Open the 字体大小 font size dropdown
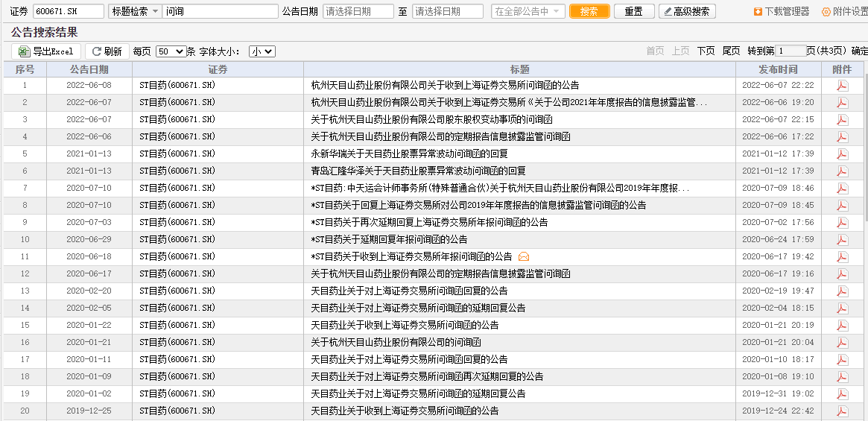The image size is (868, 421). pos(262,51)
